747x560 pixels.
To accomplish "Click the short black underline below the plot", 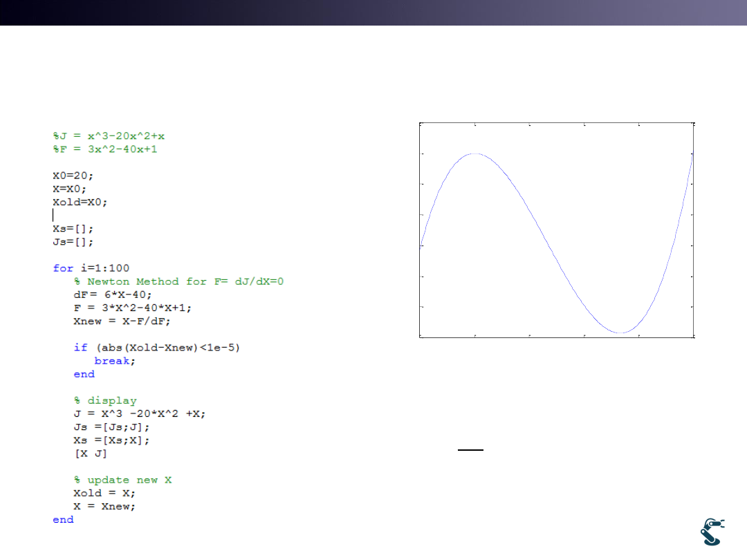I will [470, 450].
